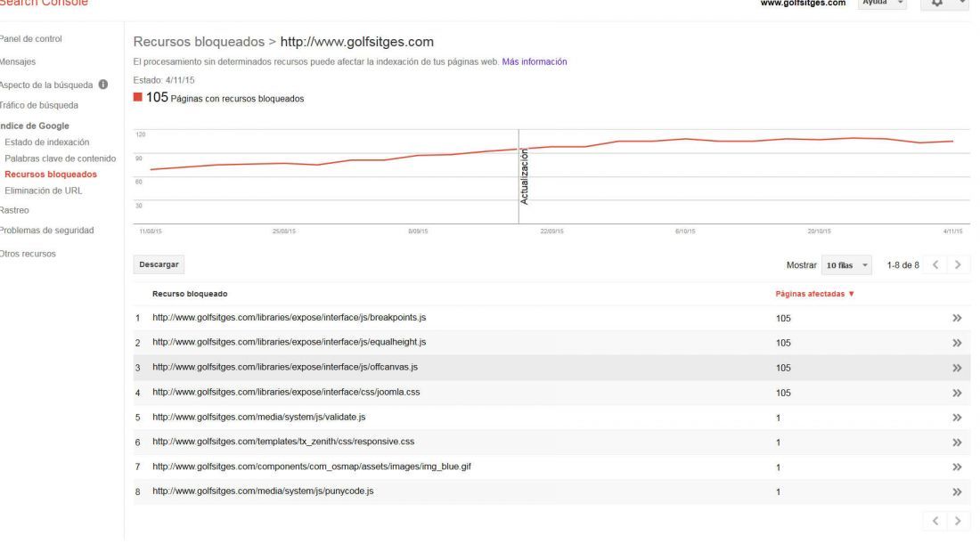Expand Aspecto de la búsqueda section

pyautogui.click(x=46, y=85)
